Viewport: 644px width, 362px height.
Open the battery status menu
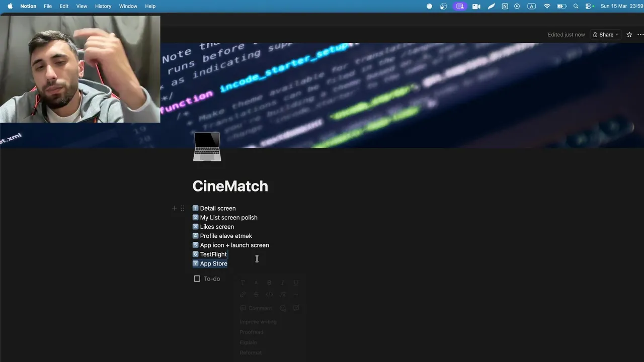561,6
